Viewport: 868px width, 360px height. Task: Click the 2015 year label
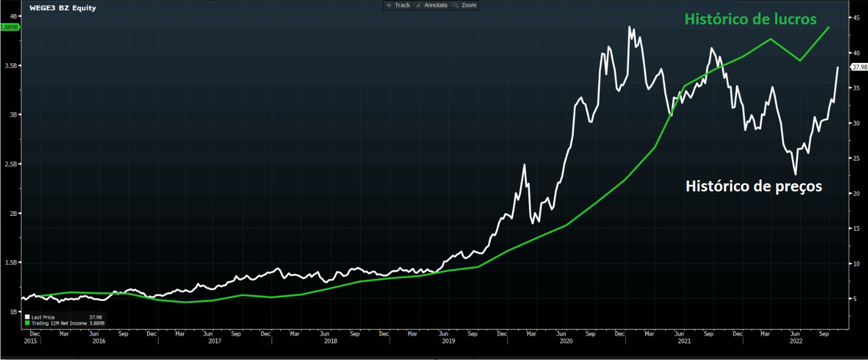tap(29, 341)
